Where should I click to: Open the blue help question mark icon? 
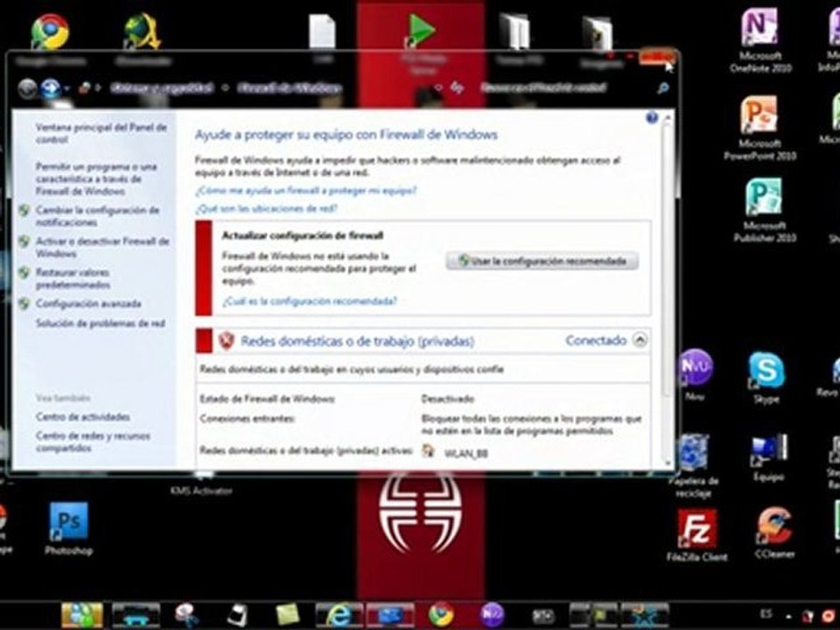(x=651, y=118)
